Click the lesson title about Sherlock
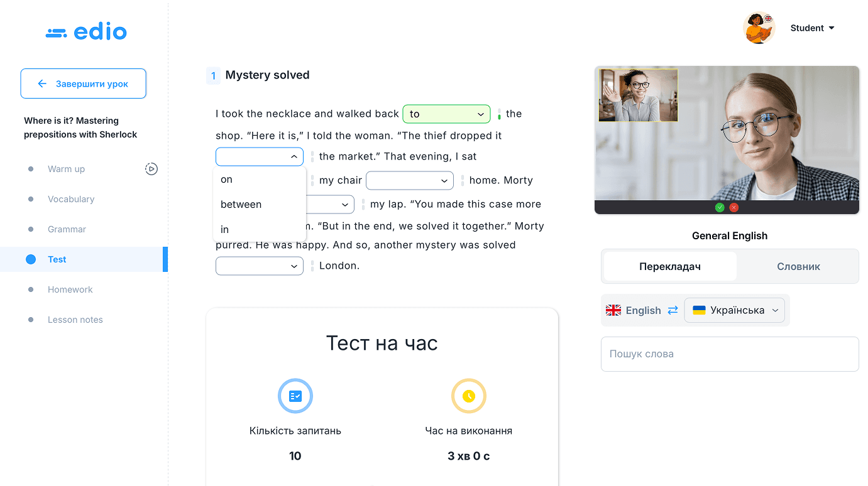This screenshot has width=868, height=486. [80, 127]
